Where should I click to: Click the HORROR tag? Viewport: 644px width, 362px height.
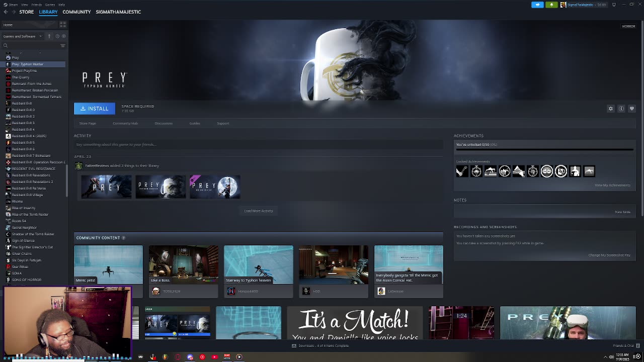628,26
